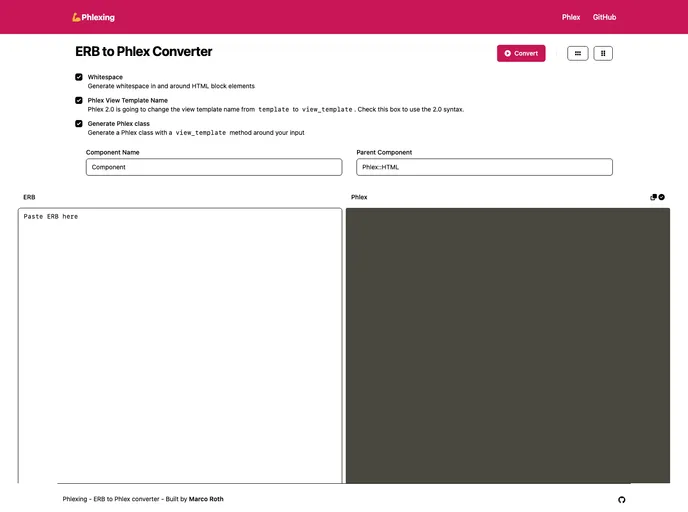Open the Marco Roth footer link

click(206, 499)
